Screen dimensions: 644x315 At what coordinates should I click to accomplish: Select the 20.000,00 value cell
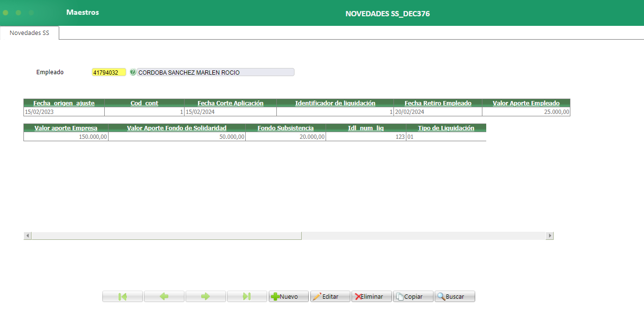click(x=285, y=136)
